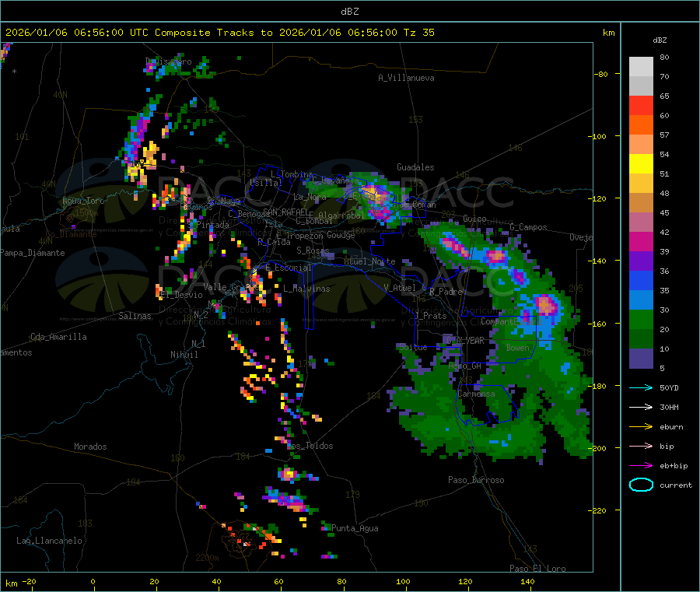Click the Atuel_Norte map label

(x=369, y=261)
